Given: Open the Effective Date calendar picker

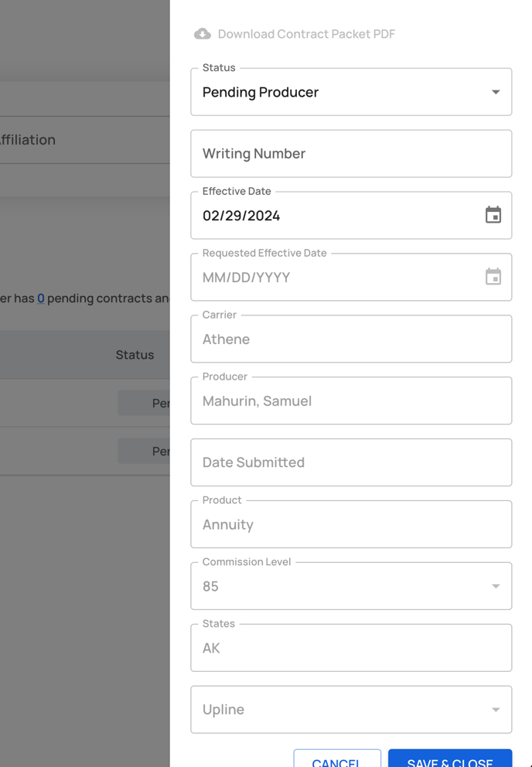Looking at the screenshot, I should tap(493, 215).
